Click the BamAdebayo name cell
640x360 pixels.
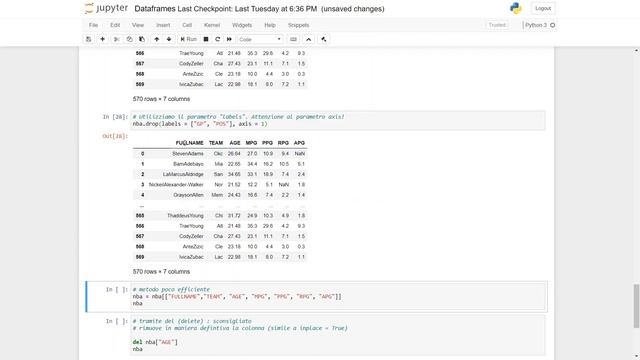188,164
